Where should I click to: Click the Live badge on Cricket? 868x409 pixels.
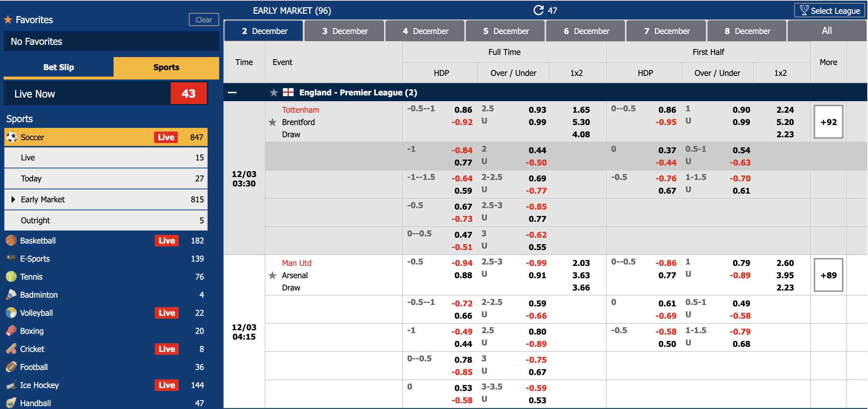tap(167, 349)
